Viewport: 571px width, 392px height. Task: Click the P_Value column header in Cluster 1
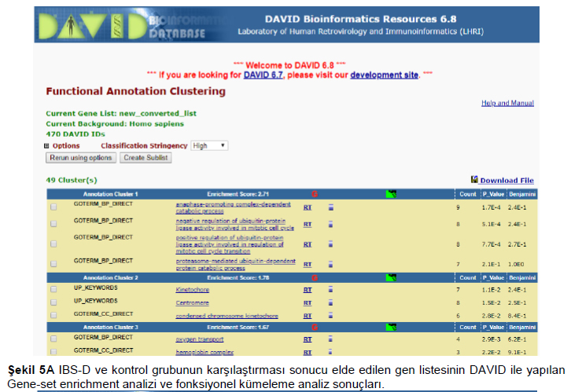tap(493, 194)
